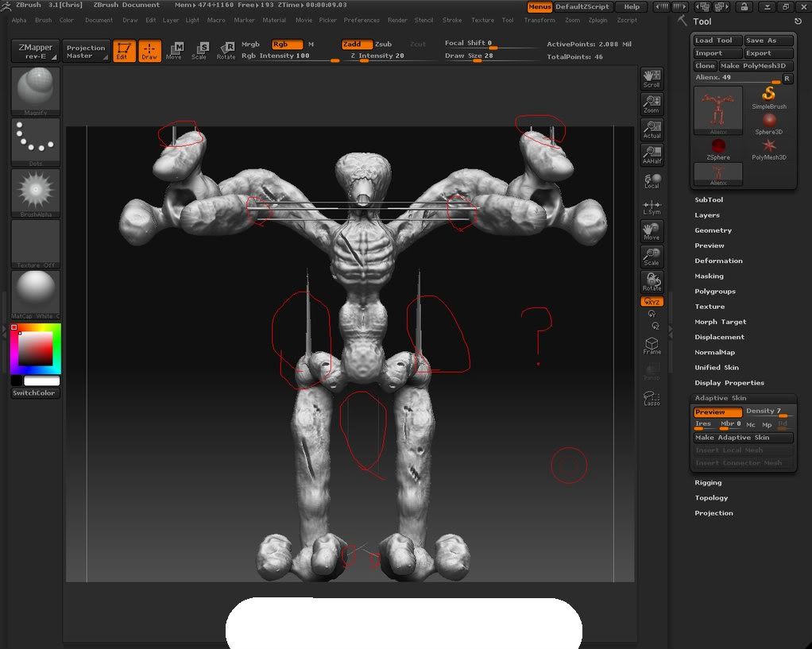The width and height of the screenshot is (812, 649).
Task: Toggle the XYZ rotation axis button
Action: (652, 302)
